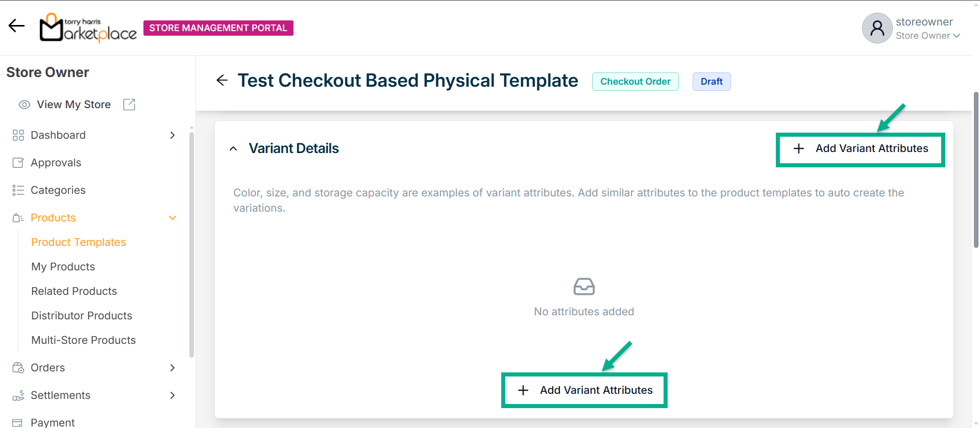Collapse the Products menu chevron

[173, 218]
